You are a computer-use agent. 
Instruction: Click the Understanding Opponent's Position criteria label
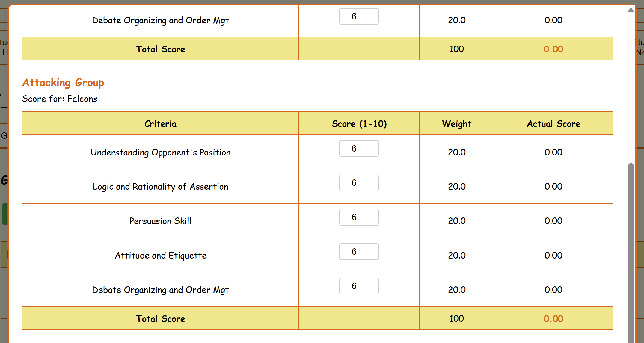coord(160,152)
